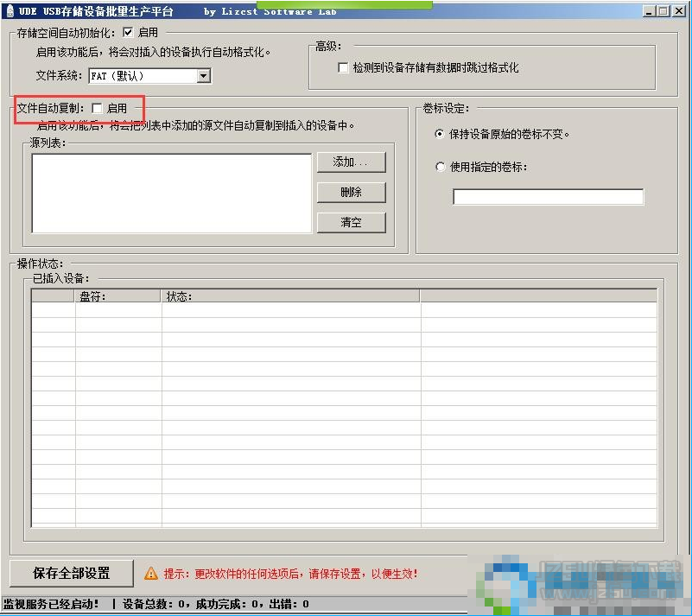
Task: Enable the 文件自动复制 启用 checkbox
Action: coord(97,108)
